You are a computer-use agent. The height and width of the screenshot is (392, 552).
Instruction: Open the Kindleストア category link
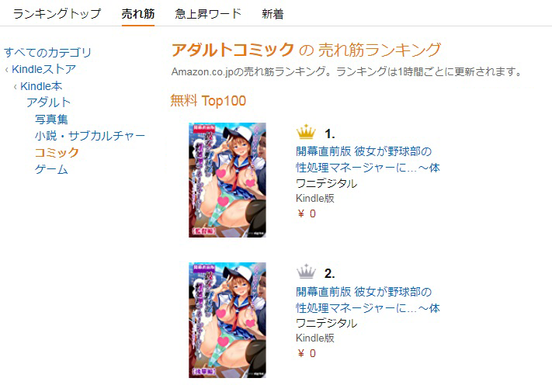[x=43, y=69]
